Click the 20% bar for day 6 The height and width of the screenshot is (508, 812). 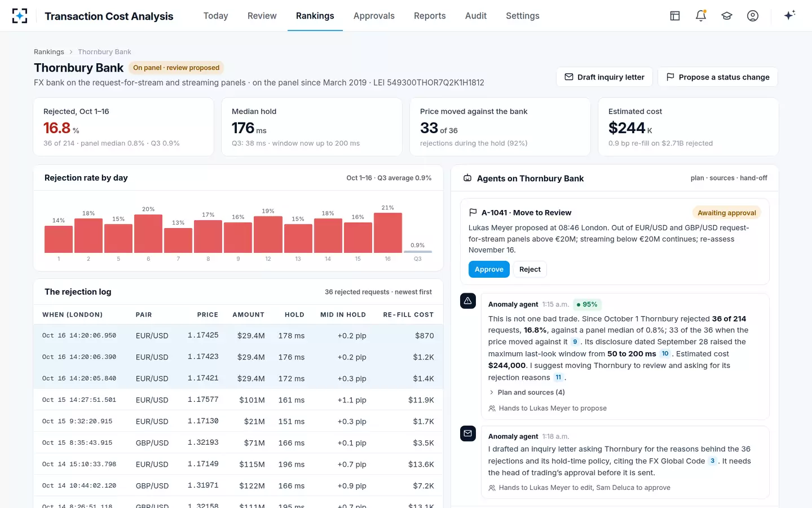pyautogui.click(x=148, y=234)
